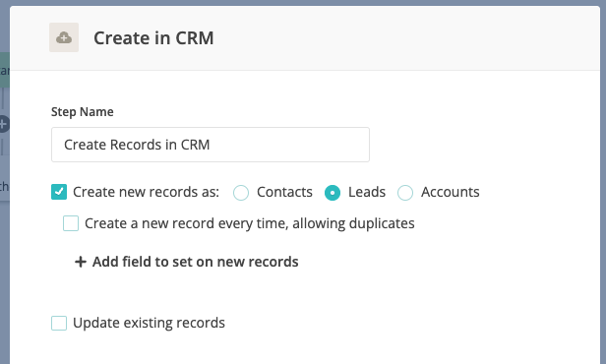Uncheck the 'Create new records as' checkbox
Screen dimensions: 606x364
tap(59, 192)
